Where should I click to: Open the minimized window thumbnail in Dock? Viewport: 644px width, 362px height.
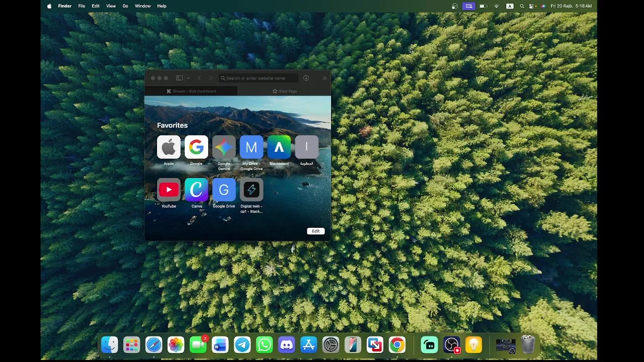click(506, 346)
